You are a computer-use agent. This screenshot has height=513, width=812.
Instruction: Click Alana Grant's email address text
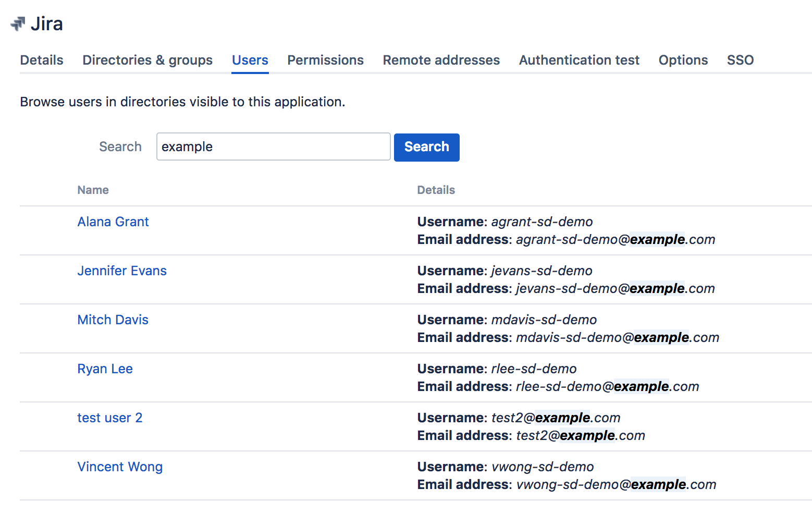[615, 240]
